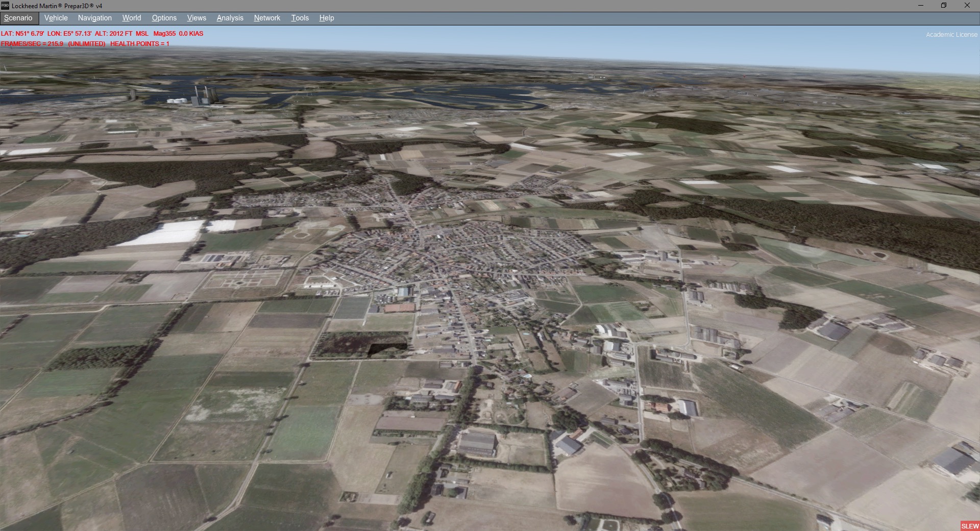Screen dimensions: 980x531
Task: Click the HEALTH POINTS = 1 text
Action: tap(140, 44)
